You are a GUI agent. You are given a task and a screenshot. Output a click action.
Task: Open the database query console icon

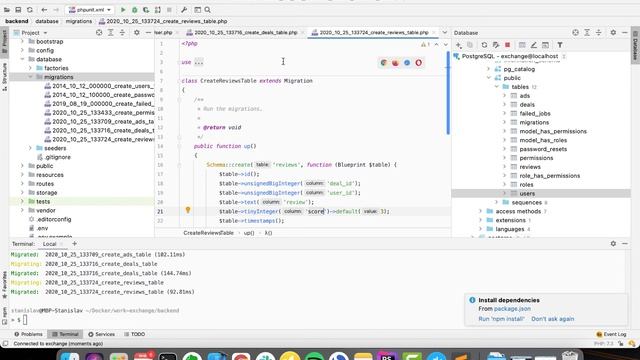[x=545, y=45]
